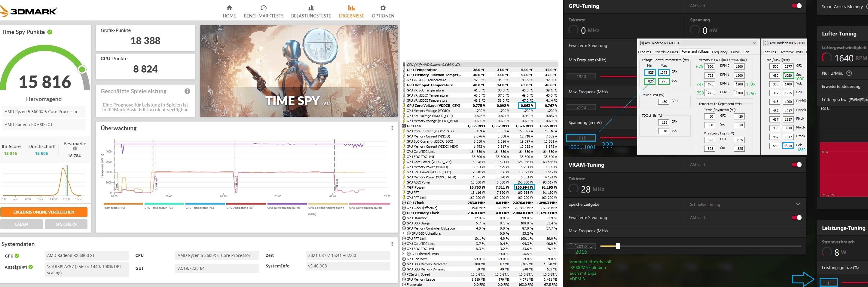Open info icon for Geschätzte Spieleleistung
This screenshot has height=287, width=868.
[x=187, y=91]
